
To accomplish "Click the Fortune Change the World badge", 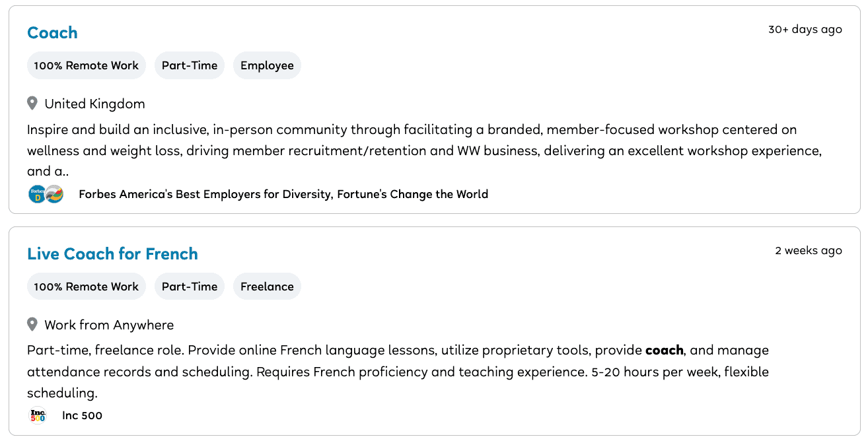I will pyautogui.click(x=55, y=194).
